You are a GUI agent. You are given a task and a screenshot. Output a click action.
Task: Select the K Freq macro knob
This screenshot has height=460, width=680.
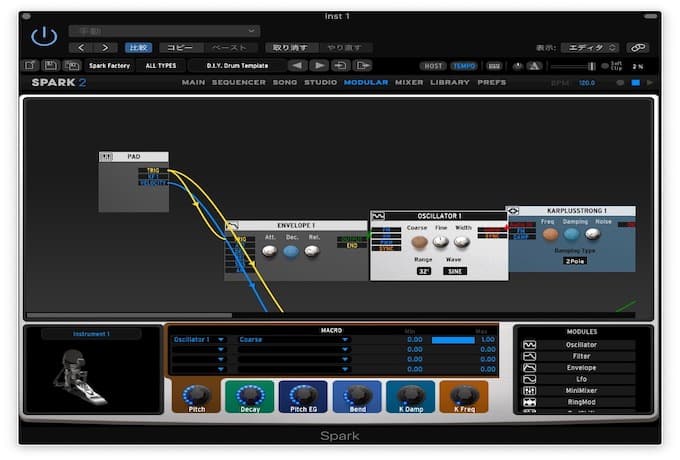(x=464, y=397)
